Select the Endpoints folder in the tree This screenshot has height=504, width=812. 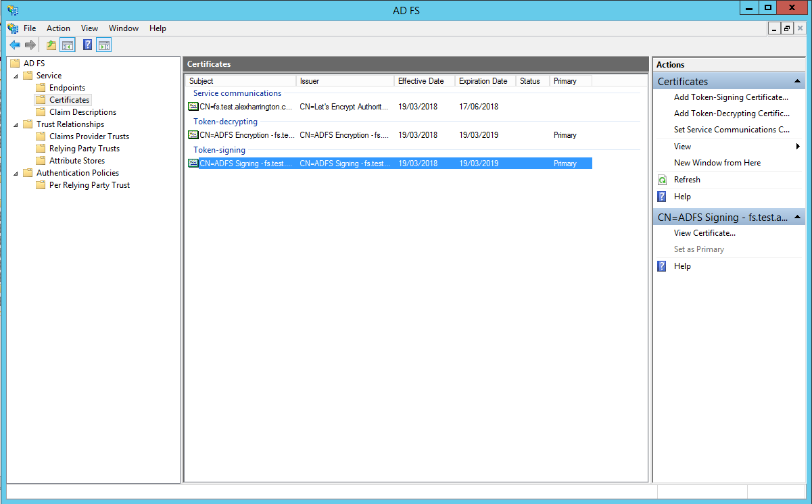point(67,88)
